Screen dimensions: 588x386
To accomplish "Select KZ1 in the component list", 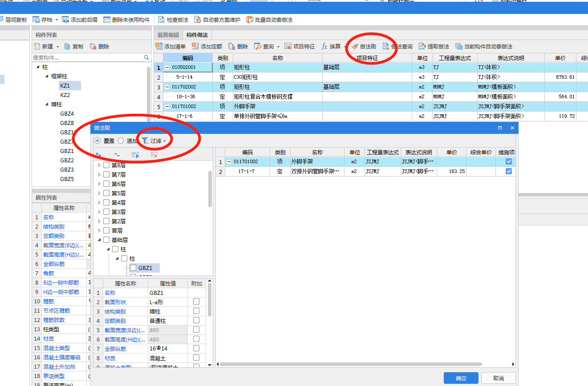I will (x=65, y=85).
